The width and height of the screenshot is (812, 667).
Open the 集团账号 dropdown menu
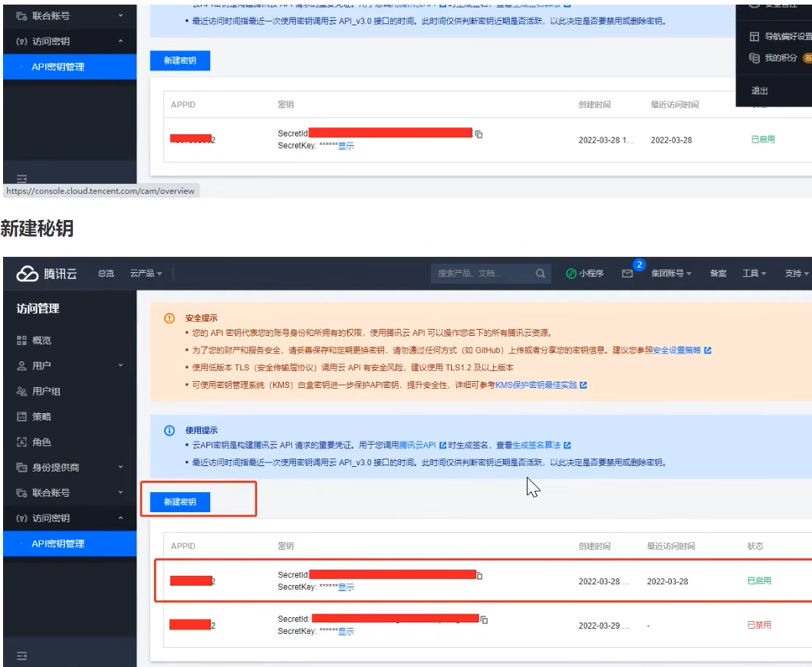pyautogui.click(x=671, y=274)
